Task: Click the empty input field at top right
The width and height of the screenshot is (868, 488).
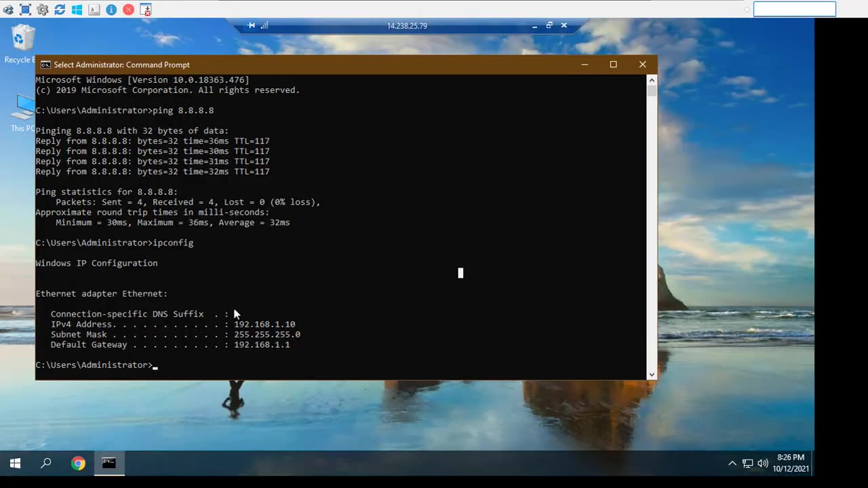Action: [x=795, y=9]
